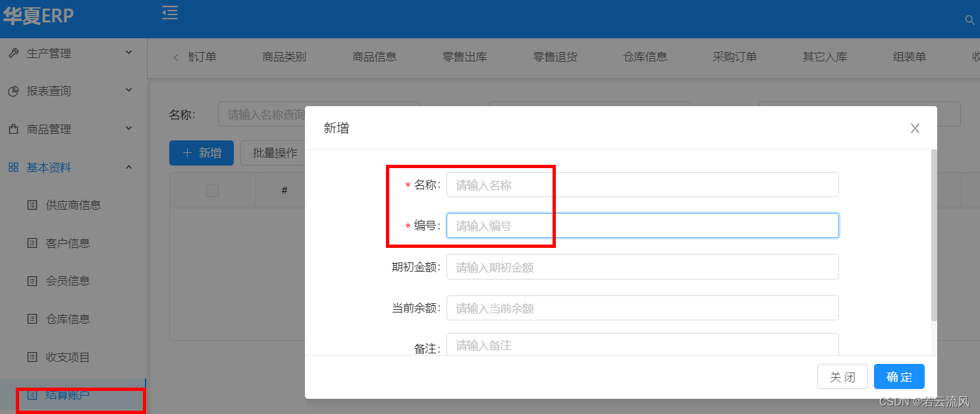Viewport: 980px width, 414px height.
Task: Switch to the 仓库信息 tab
Action: 645,57
